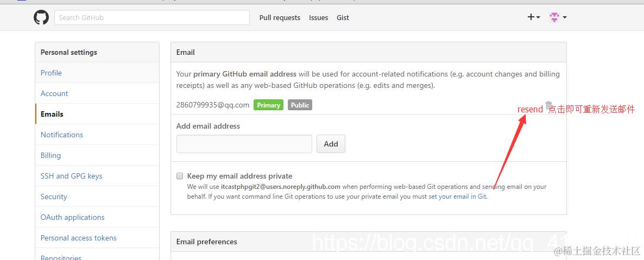
Task: Click the GitHub Octocat logo
Action: coord(41,17)
